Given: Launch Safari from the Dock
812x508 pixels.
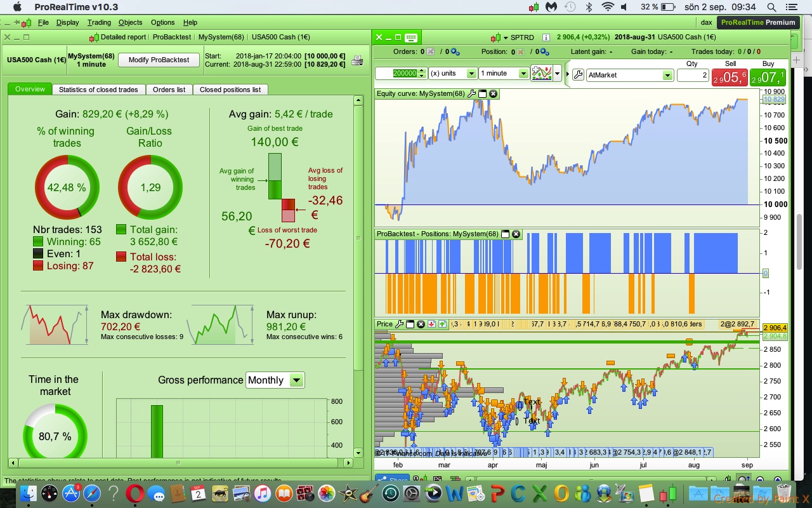Looking at the screenshot, I should click(91, 493).
